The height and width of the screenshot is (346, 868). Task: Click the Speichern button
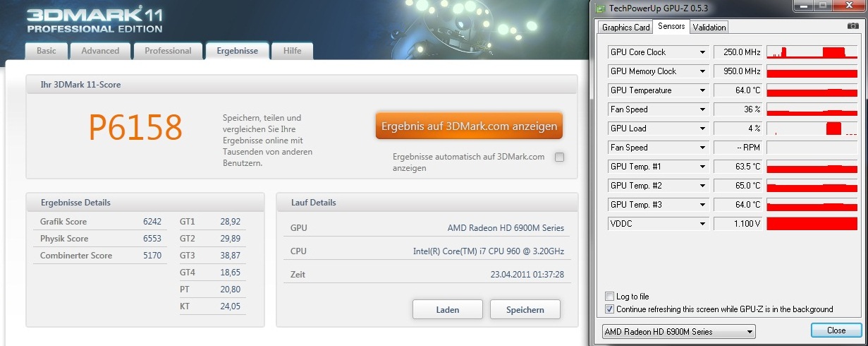pos(525,309)
